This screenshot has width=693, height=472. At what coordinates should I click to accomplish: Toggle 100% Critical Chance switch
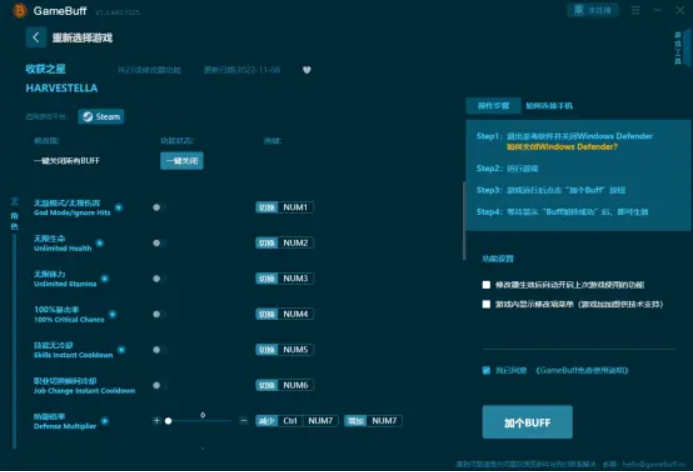pos(160,314)
